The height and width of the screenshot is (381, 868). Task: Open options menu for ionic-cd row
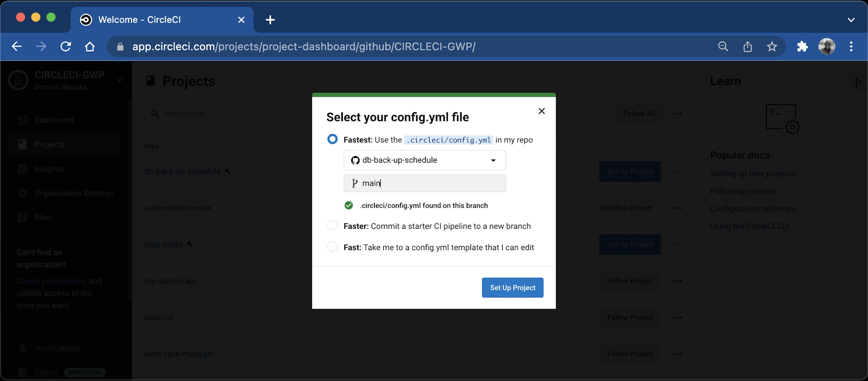(677, 317)
